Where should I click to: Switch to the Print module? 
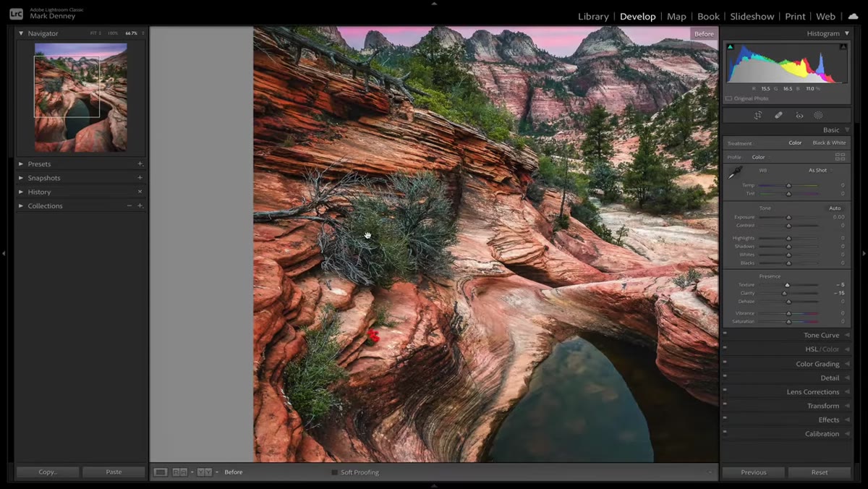tap(795, 16)
